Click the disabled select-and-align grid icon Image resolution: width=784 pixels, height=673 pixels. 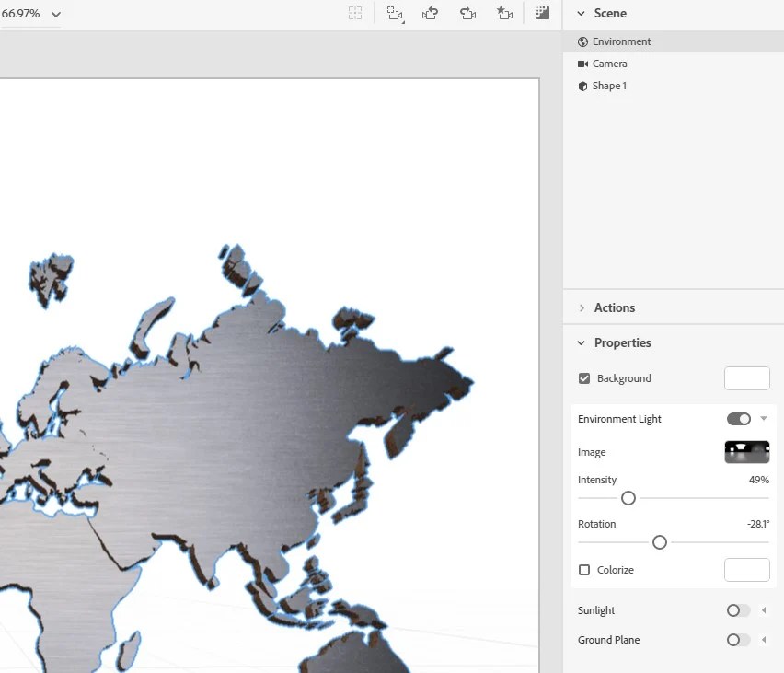(x=355, y=13)
